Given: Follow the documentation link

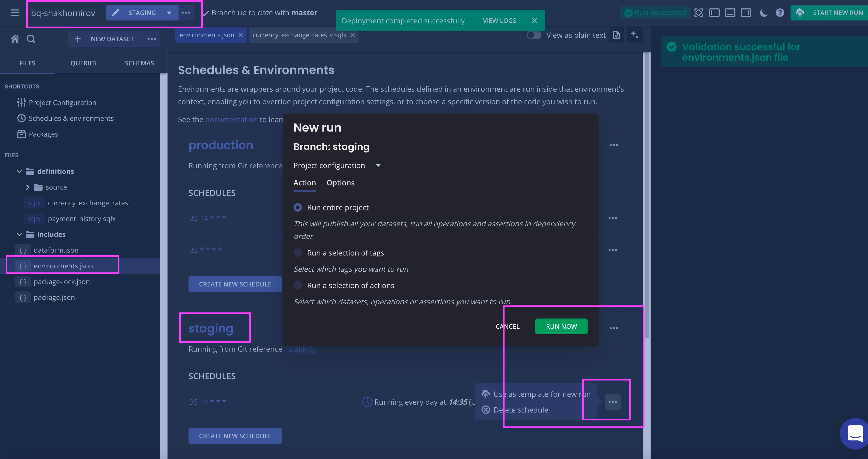Looking at the screenshot, I should (x=231, y=119).
